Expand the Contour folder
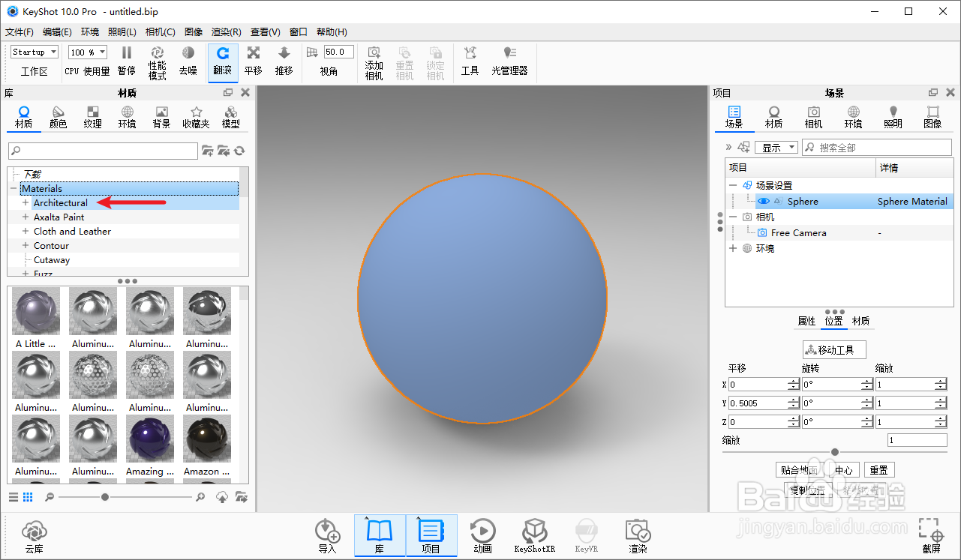Screen dimensions: 961x560 (26, 246)
